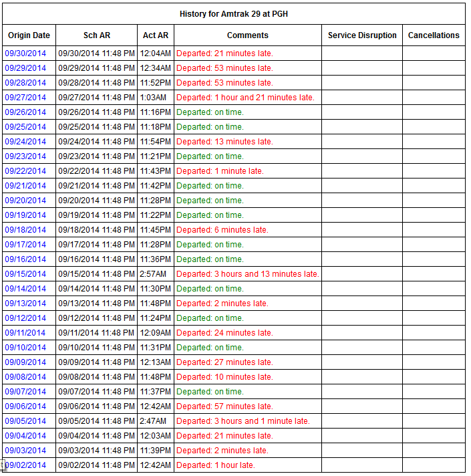471x476 pixels.
Task: Select the 09/16/2014 origin date
Action: coord(25,259)
